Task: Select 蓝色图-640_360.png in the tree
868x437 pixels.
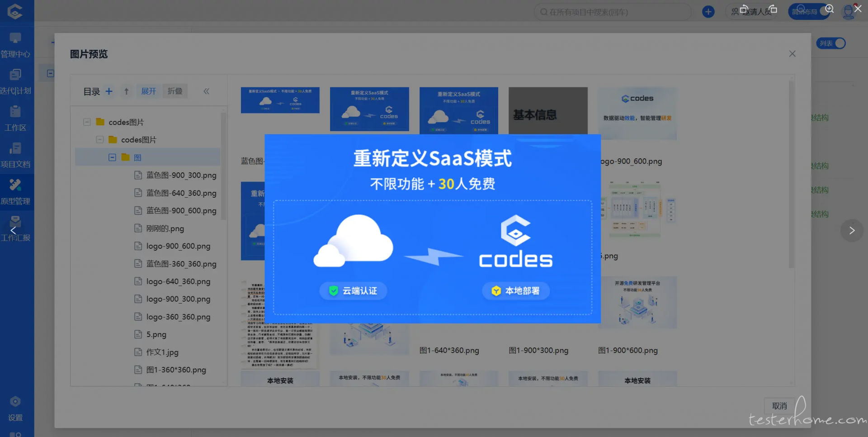Action: [181, 193]
